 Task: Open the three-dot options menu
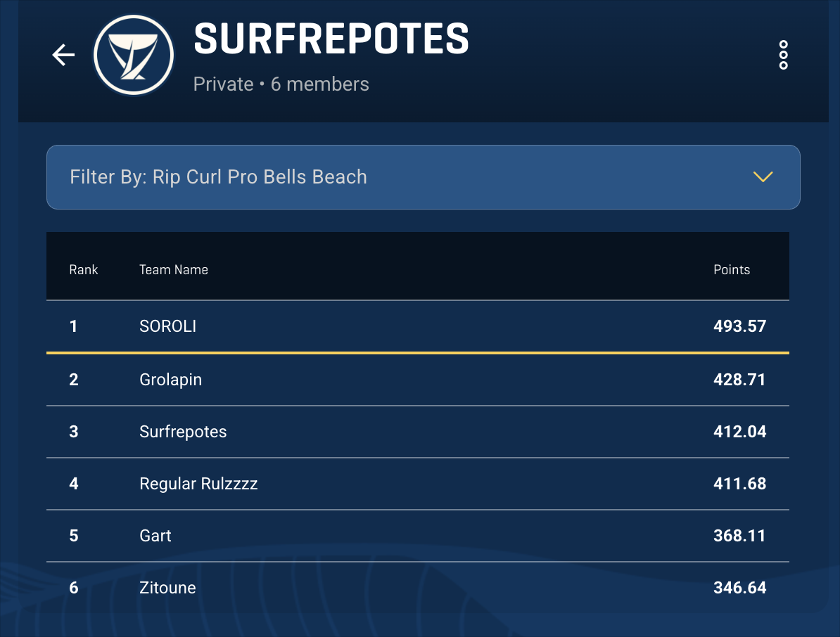(783, 55)
